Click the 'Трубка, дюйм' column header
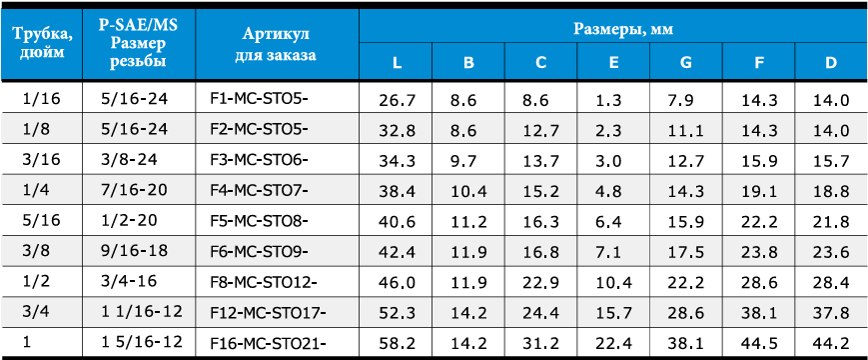The image size is (868, 360). pos(42,43)
